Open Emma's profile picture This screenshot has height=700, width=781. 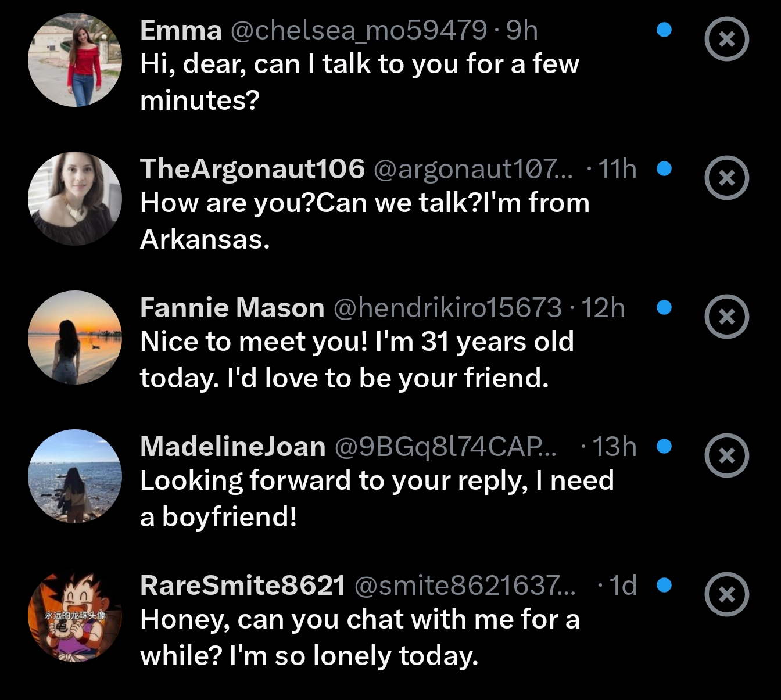tap(75, 60)
